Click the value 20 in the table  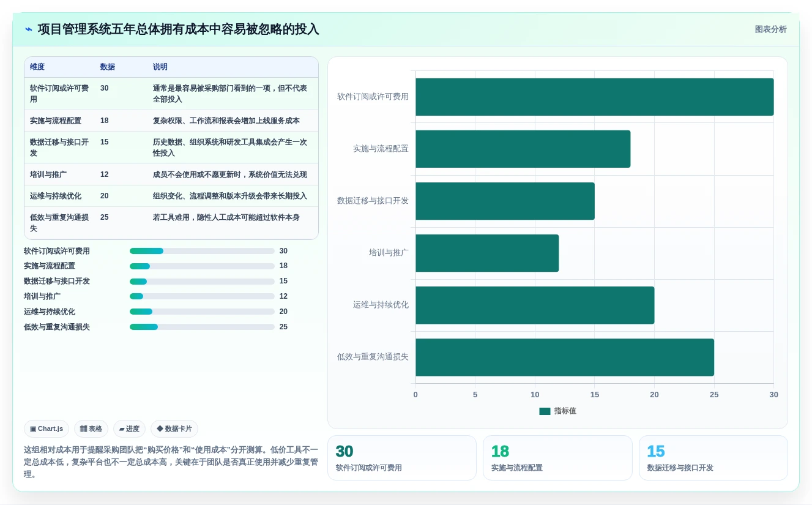(105, 196)
